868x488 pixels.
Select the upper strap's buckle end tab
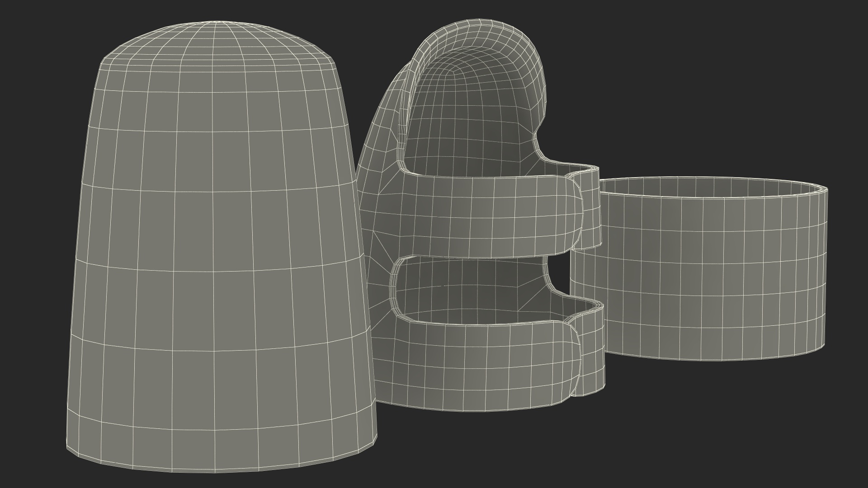click(591, 208)
